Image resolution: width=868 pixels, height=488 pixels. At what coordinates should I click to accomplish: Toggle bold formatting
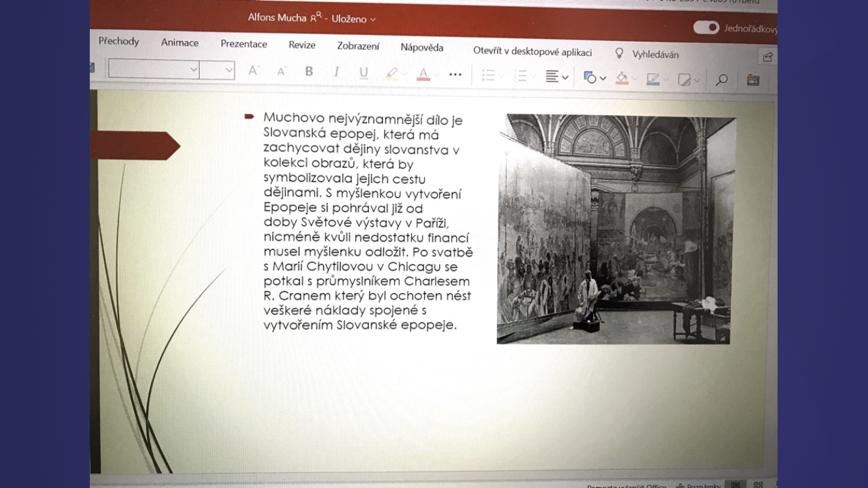point(309,72)
